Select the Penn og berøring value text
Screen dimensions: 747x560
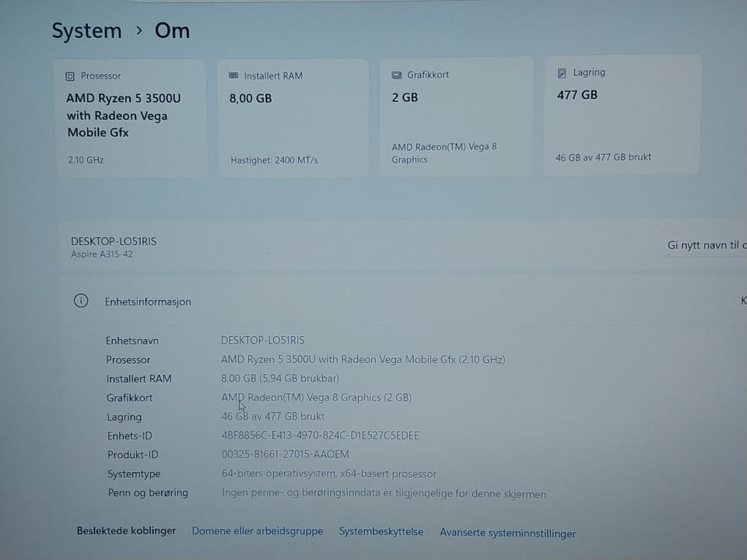coord(384,493)
